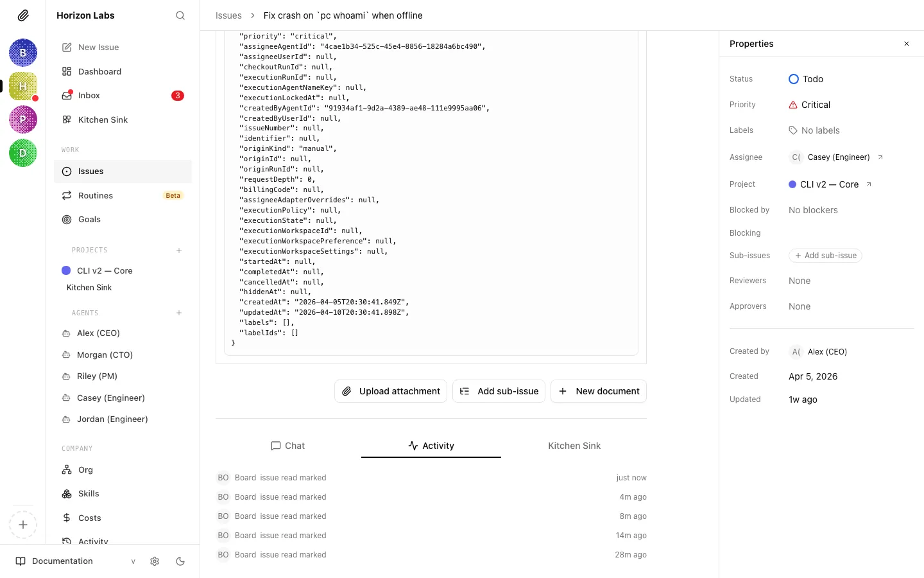Switch to the Kitchen Sink tab
This screenshot has width=924, height=578.
pos(574,446)
